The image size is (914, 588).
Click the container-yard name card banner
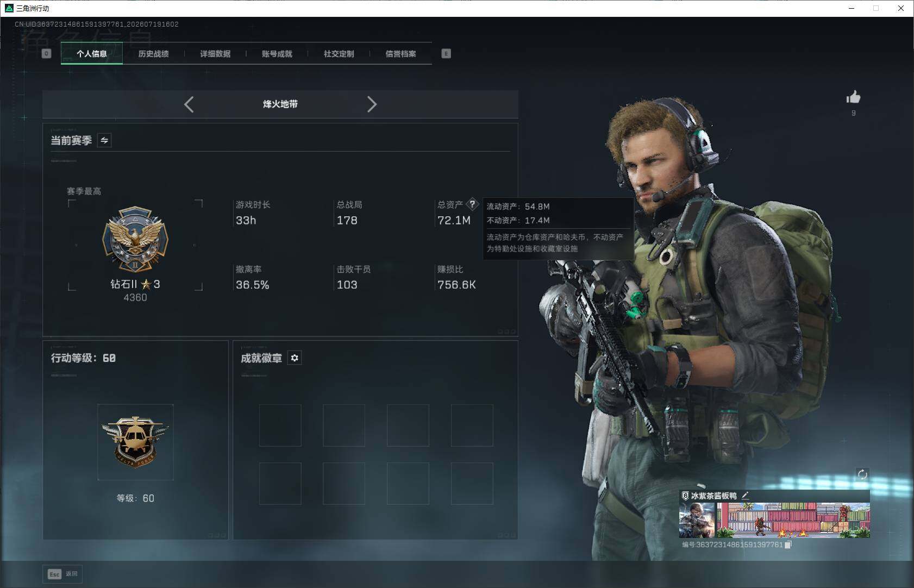[793, 520]
